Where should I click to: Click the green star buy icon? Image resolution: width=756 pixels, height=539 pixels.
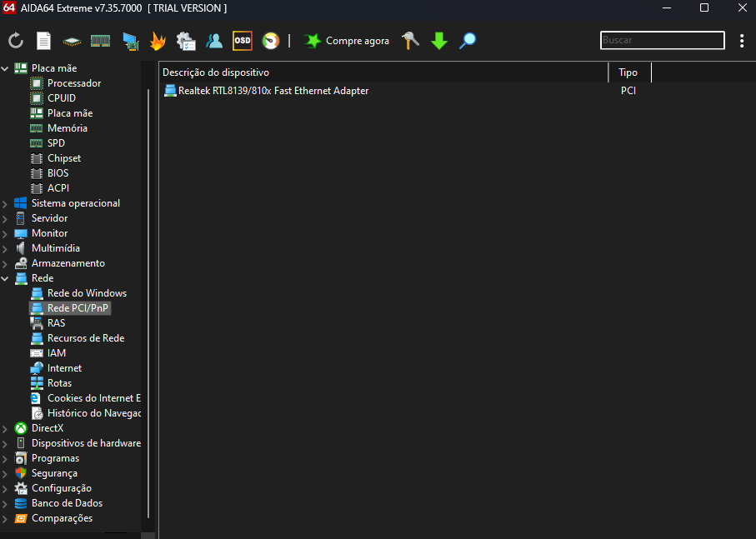[312, 41]
